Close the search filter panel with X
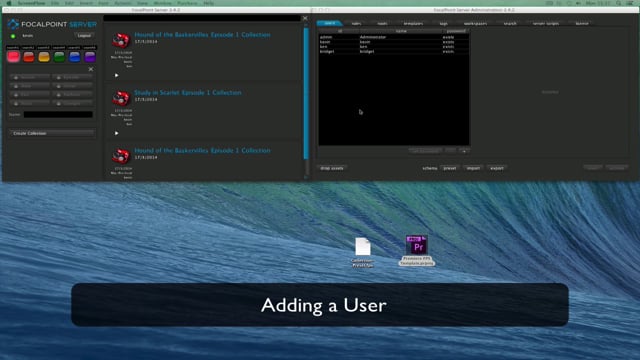The width and height of the screenshot is (640, 360). point(91,69)
